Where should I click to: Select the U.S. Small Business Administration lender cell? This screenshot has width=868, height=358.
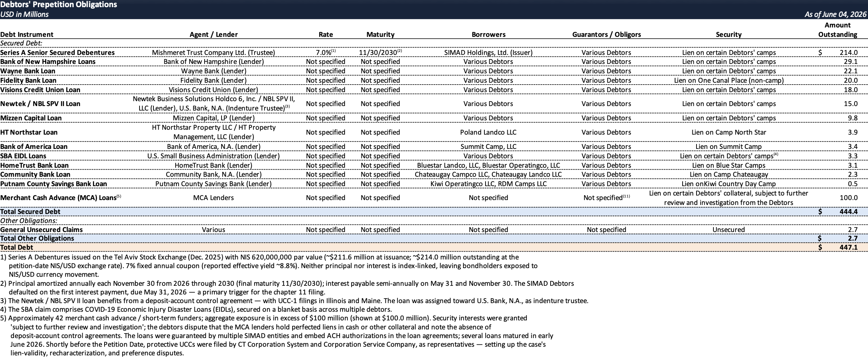[x=213, y=156]
